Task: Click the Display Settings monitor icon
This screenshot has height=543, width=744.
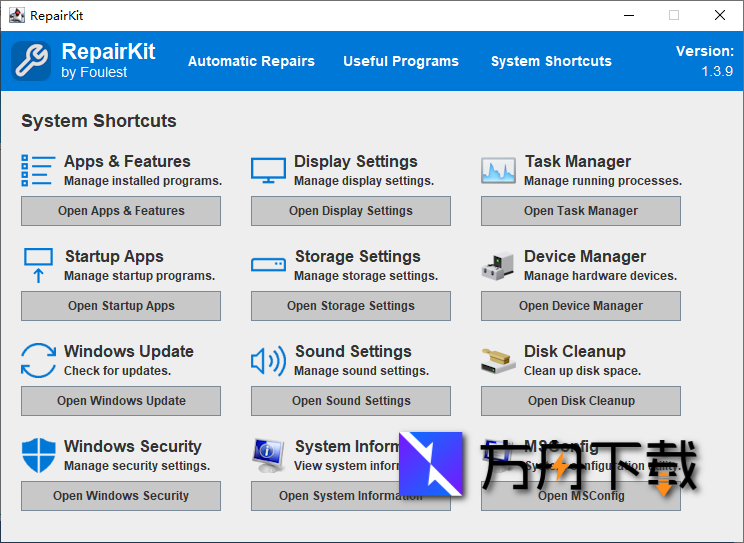Action: [x=268, y=170]
